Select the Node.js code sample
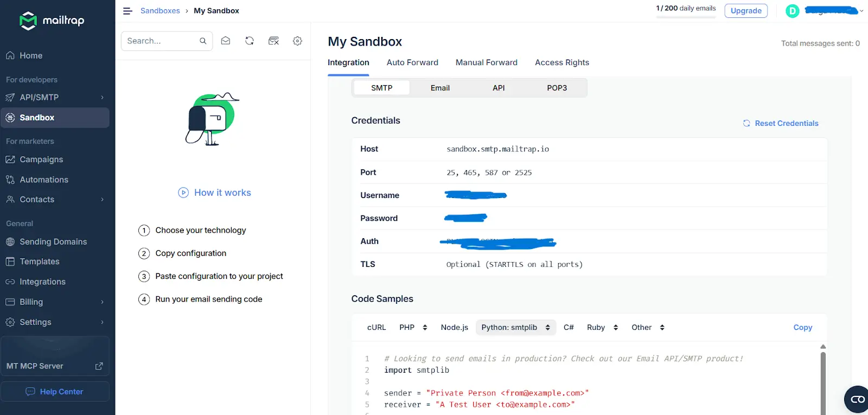Image resolution: width=868 pixels, height=415 pixels. pyautogui.click(x=455, y=327)
